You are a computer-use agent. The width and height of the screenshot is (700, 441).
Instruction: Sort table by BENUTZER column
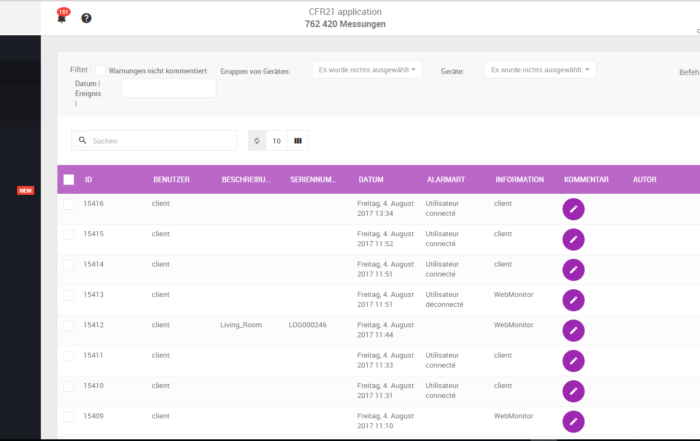click(171, 179)
